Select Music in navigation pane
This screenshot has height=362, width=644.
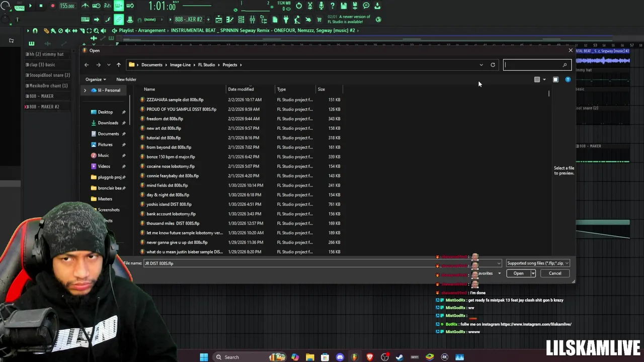click(x=103, y=155)
